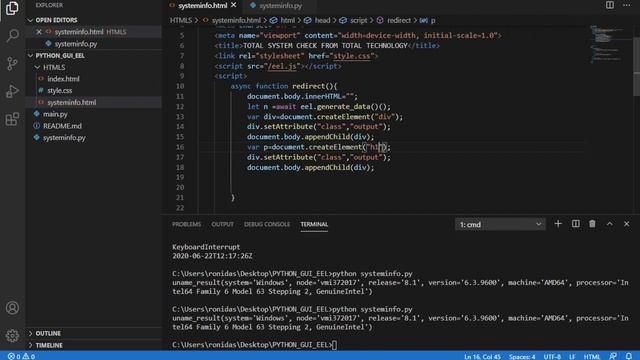640x360 pixels.
Task: Click errors and warnings count in status bar
Action: (x=21, y=356)
